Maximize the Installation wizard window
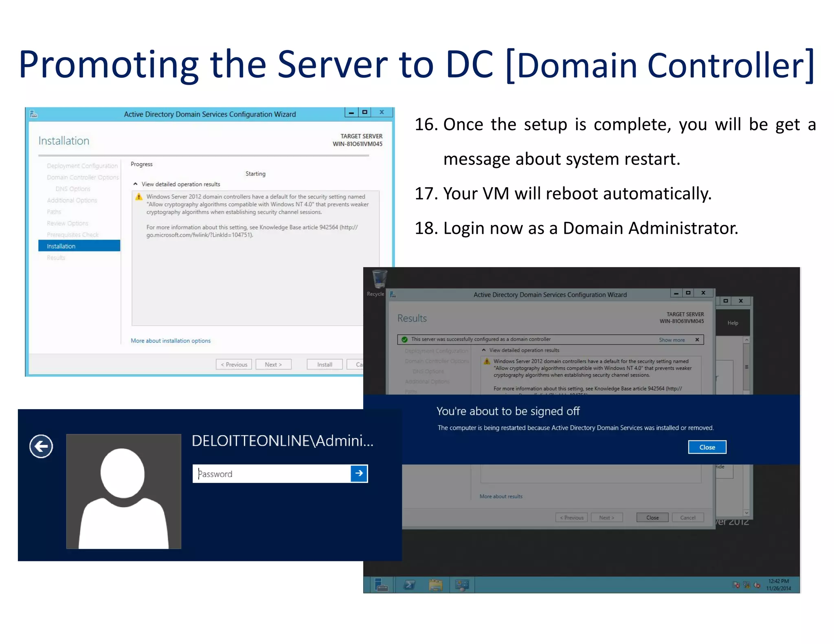Viewport: 834px width, 644px height. [x=365, y=112]
